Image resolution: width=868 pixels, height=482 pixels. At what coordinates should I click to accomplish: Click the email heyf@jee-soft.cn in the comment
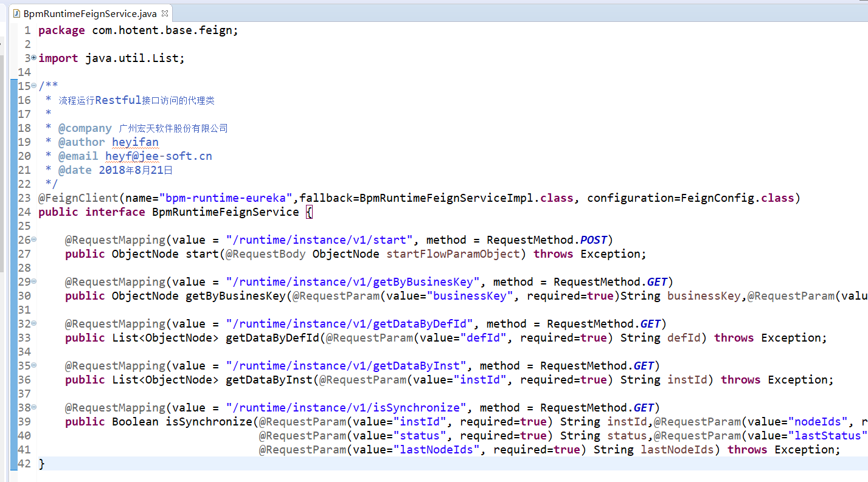tap(159, 156)
